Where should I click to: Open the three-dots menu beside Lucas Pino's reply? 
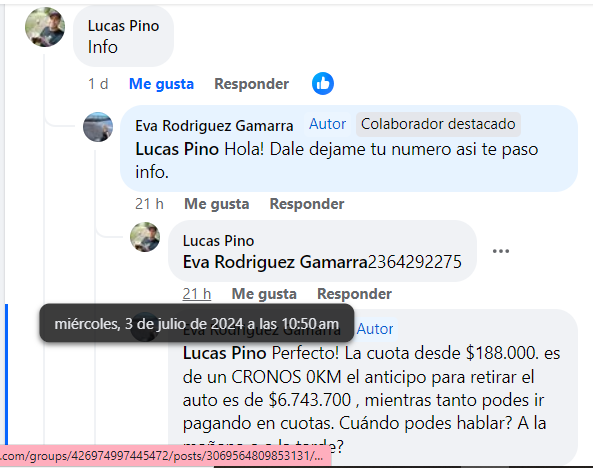pos(501,251)
